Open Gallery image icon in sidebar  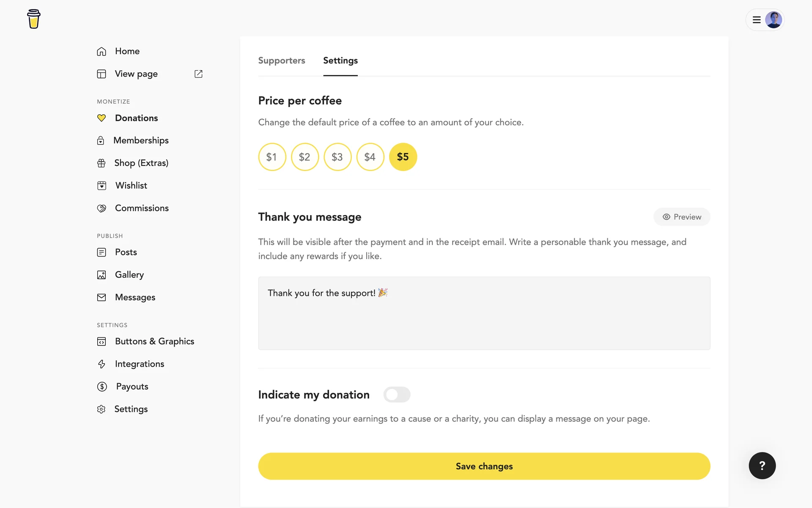[101, 275]
